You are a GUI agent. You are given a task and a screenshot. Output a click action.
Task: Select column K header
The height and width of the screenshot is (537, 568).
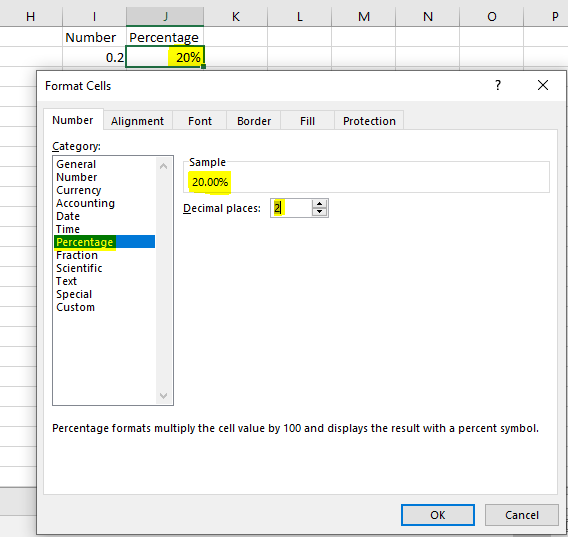click(235, 16)
